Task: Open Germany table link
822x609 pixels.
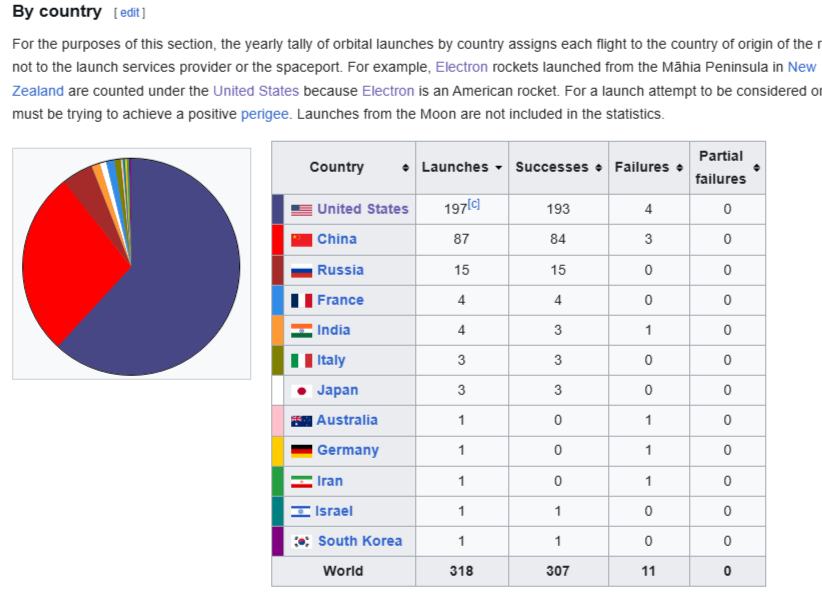Action: point(348,450)
